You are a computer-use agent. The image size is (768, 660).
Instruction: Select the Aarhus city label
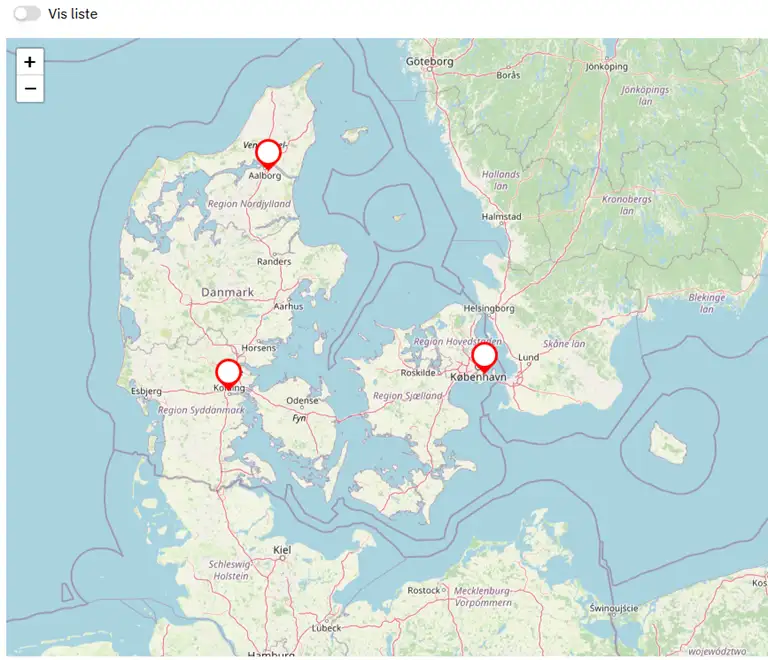pos(288,307)
